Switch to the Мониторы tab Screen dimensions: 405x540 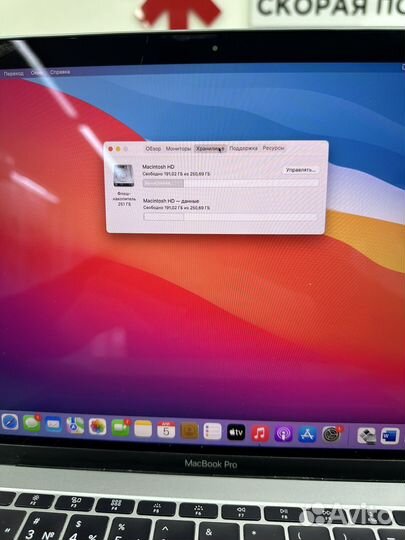(x=178, y=149)
